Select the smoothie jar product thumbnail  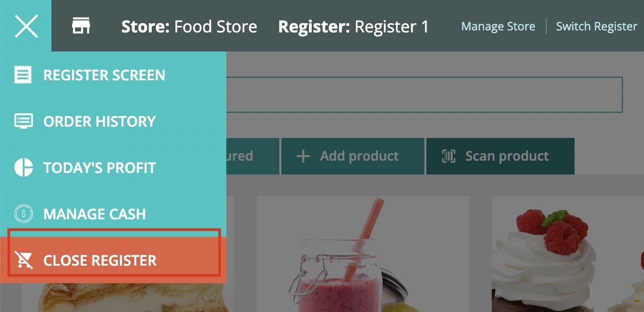click(x=363, y=254)
